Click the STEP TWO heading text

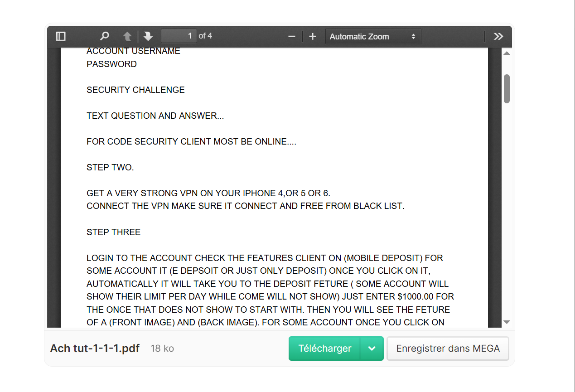pyautogui.click(x=110, y=167)
